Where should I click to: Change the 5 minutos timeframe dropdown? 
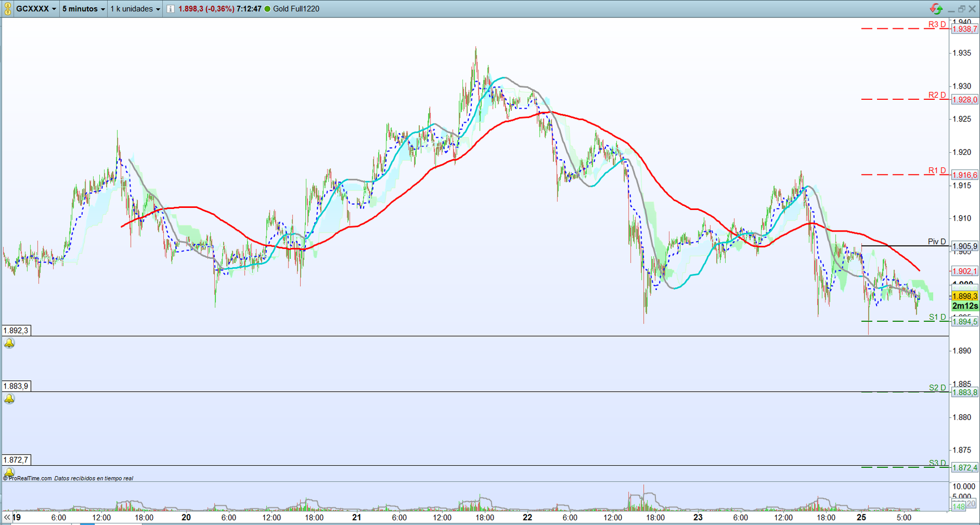84,9
